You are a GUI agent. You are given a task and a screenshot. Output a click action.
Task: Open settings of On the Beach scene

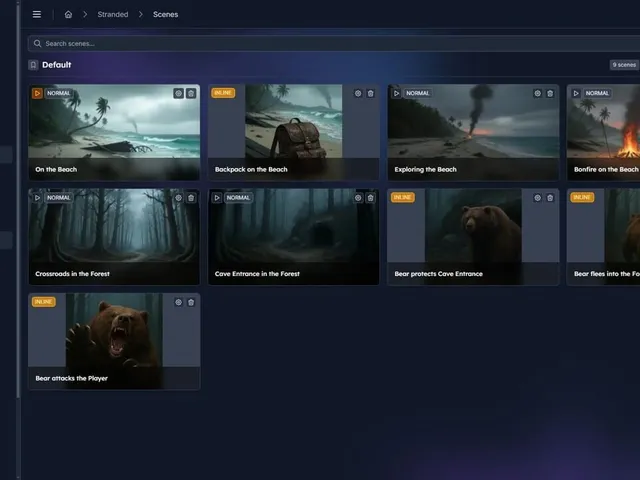[x=178, y=93]
